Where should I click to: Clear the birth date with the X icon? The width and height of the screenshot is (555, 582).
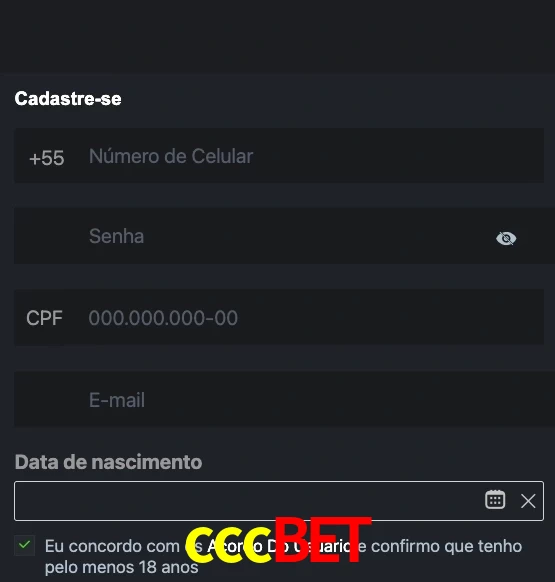pyautogui.click(x=528, y=501)
